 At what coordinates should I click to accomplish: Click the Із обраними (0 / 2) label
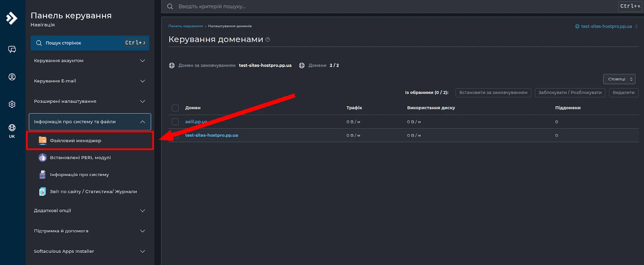coord(427,92)
